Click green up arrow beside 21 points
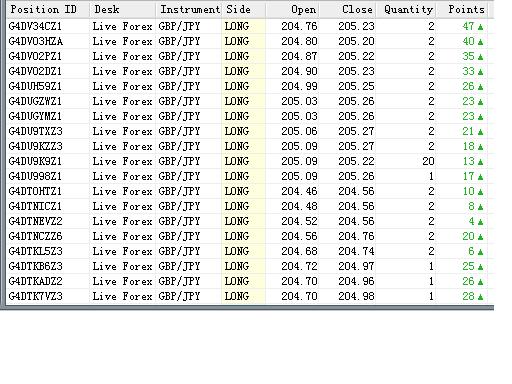Image resolution: width=512 pixels, height=384 pixels. pyautogui.click(x=480, y=132)
